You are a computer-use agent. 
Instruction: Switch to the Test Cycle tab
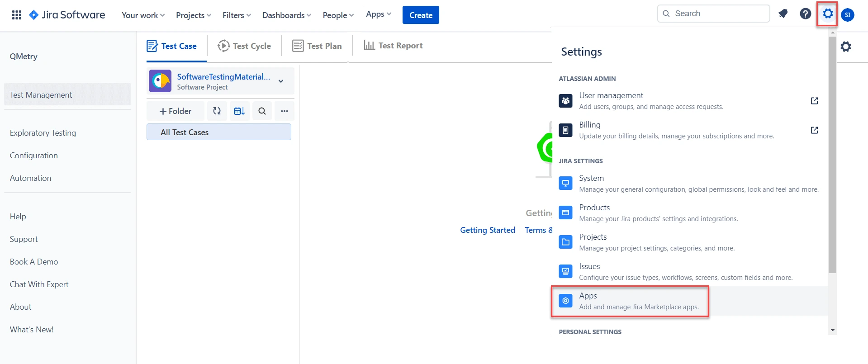coord(244,46)
